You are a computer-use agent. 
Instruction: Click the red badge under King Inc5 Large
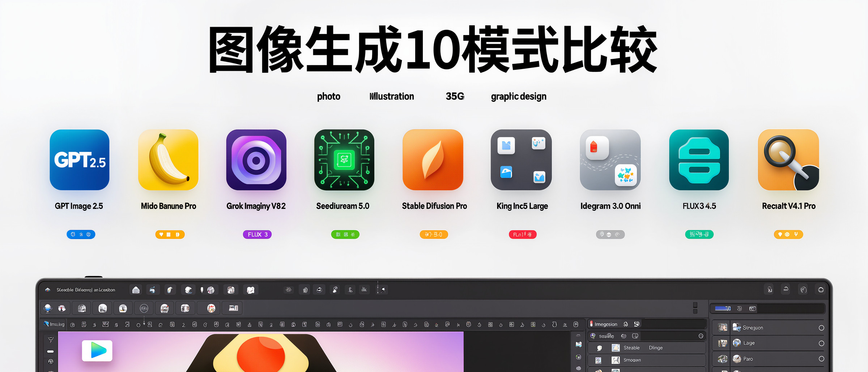click(x=523, y=235)
